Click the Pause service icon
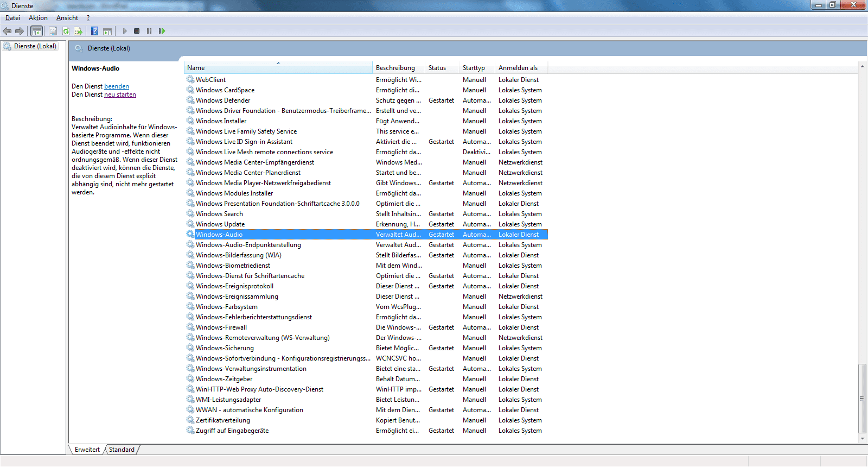868x467 pixels. click(149, 31)
